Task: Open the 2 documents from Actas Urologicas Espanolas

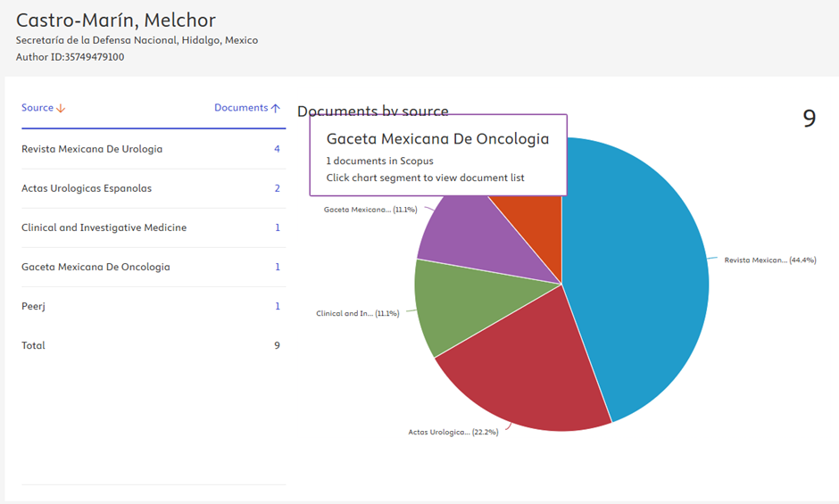Action: click(277, 188)
